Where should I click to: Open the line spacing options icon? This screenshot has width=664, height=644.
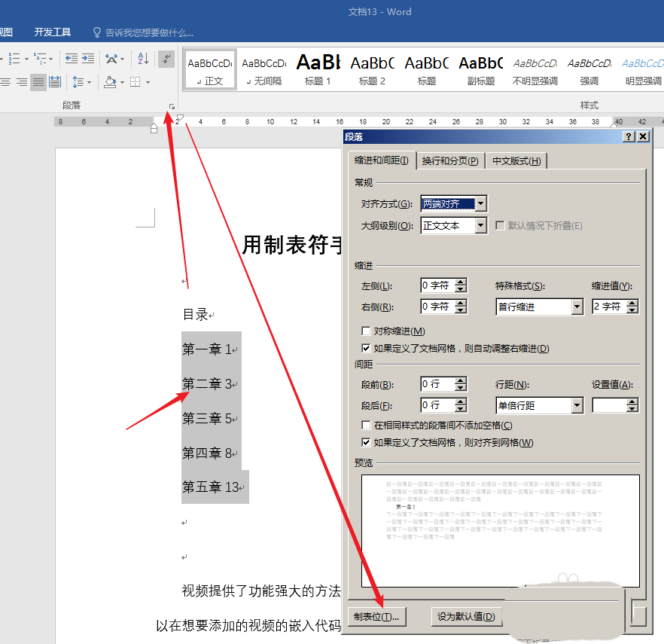pos(79,81)
